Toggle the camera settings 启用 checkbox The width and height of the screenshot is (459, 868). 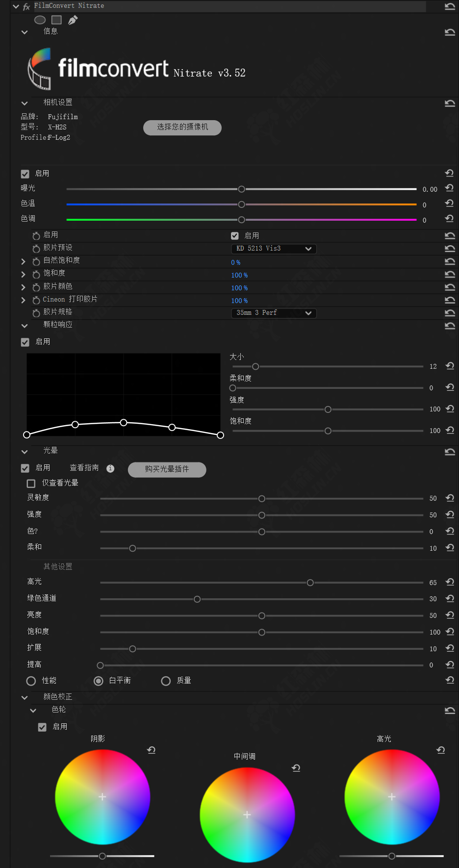tap(25, 174)
